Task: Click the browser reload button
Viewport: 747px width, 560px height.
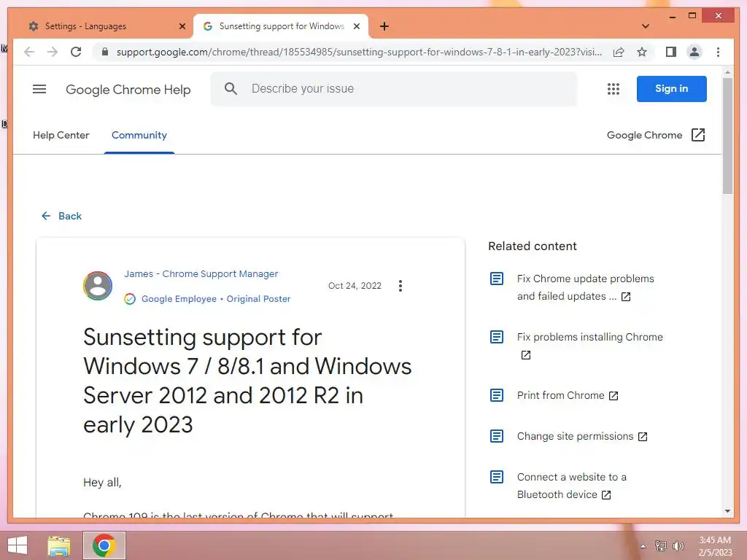Action: click(x=76, y=52)
